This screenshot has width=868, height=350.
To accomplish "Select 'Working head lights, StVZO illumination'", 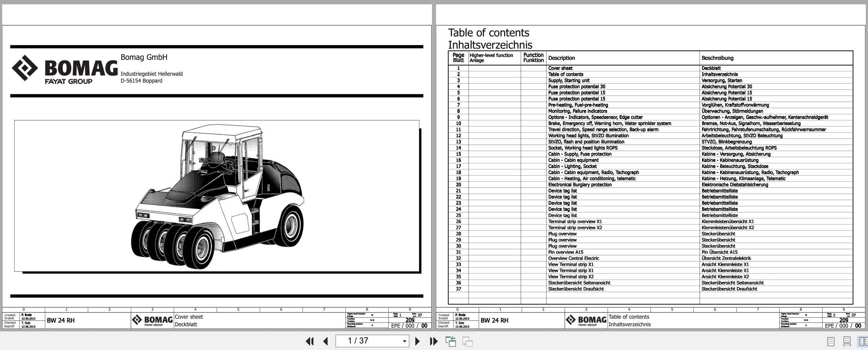I will pyautogui.click(x=588, y=136).
